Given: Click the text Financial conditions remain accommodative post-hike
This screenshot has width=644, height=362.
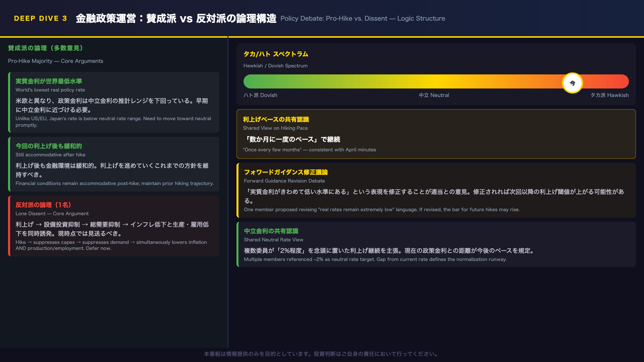Looking at the screenshot, I should coord(115,184).
